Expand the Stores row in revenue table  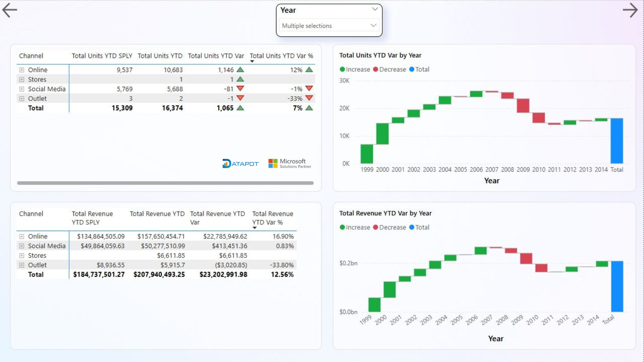point(22,256)
